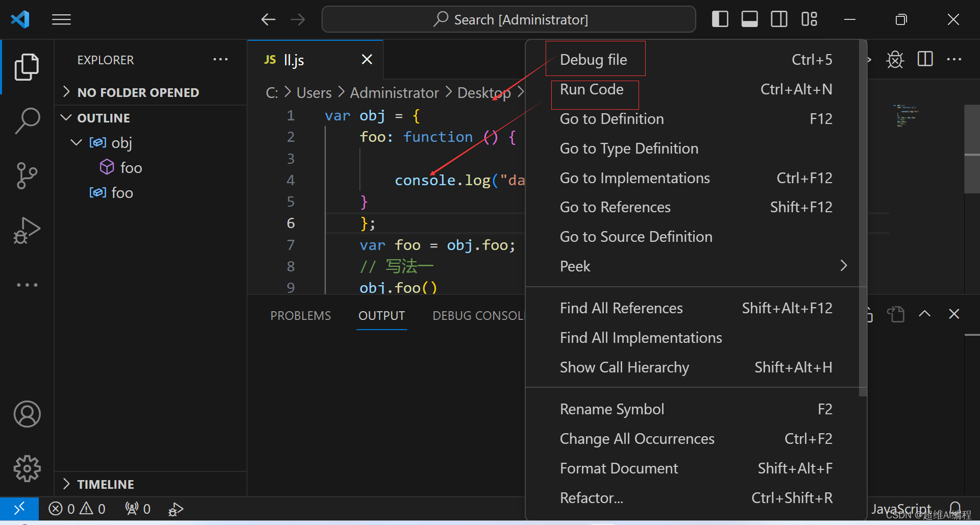
Task: Click the debug bug icon in editor toolbar
Action: pos(895,60)
